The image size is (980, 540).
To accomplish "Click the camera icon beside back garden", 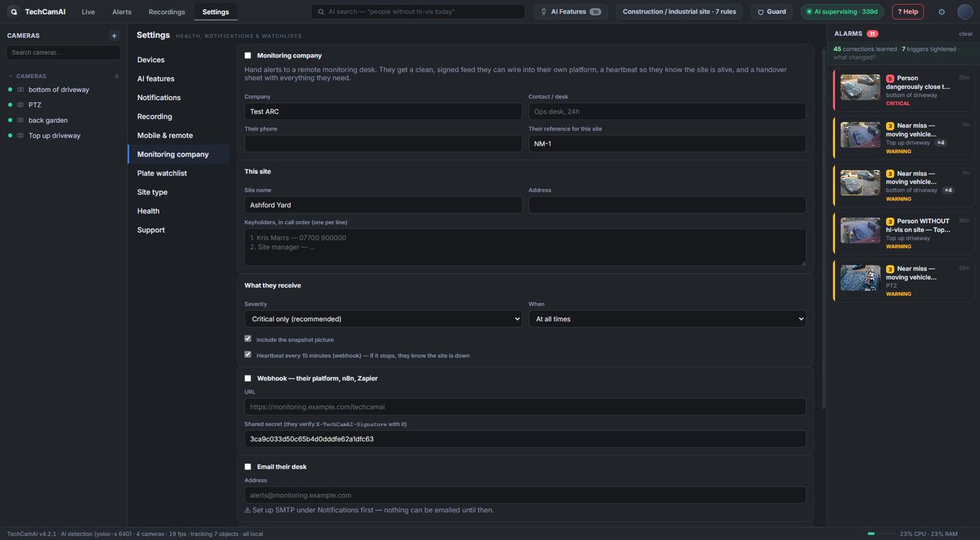I will (20, 120).
